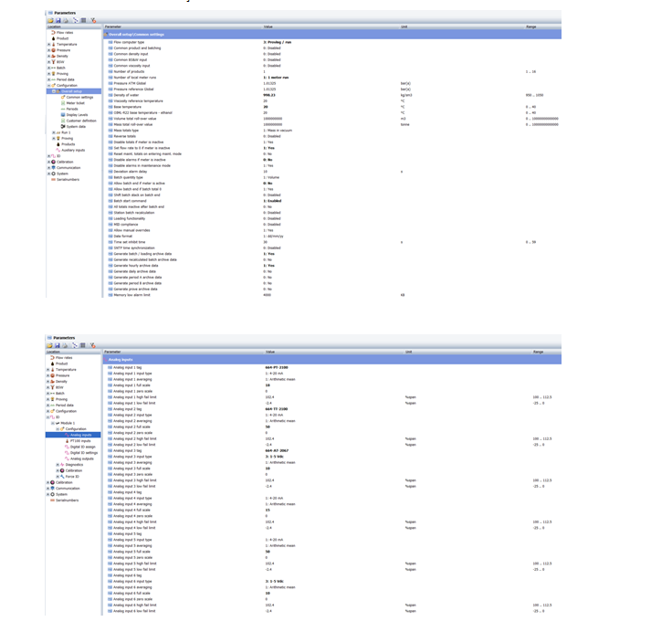
Task: Click the Pressure gauge icon in the Common settings window tree
Action: point(53,50)
